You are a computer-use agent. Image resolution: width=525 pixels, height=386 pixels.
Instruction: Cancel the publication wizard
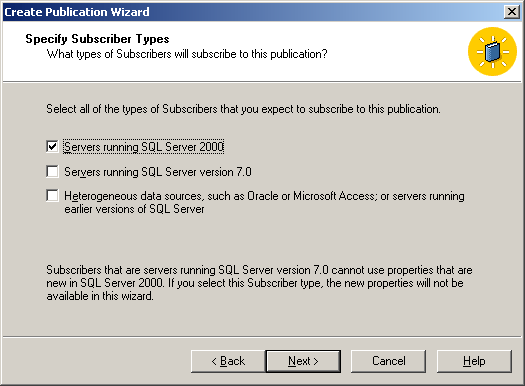pos(388,361)
